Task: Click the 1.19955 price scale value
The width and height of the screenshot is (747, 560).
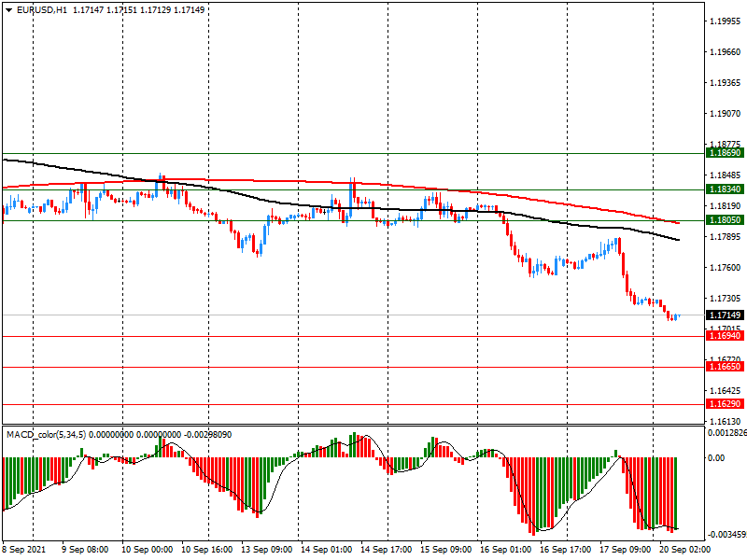Action: (x=726, y=21)
